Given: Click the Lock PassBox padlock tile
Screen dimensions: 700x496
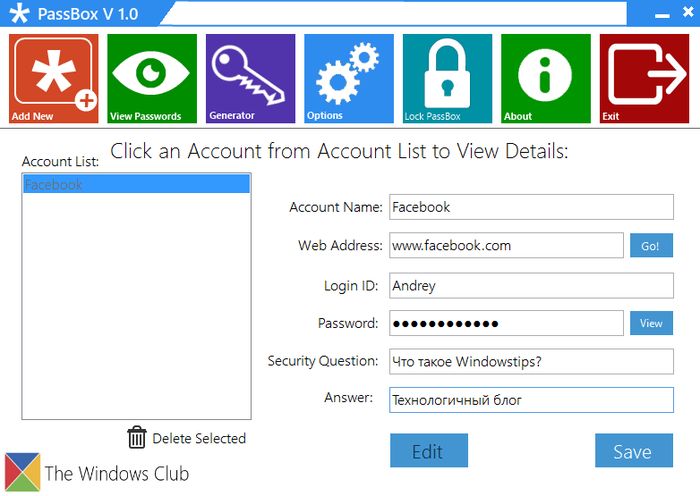Looking at the screenshot, I should 447,79.
